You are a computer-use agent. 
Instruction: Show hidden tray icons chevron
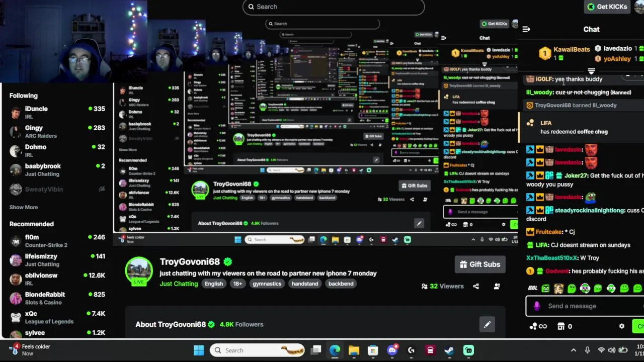pos(573,350)
